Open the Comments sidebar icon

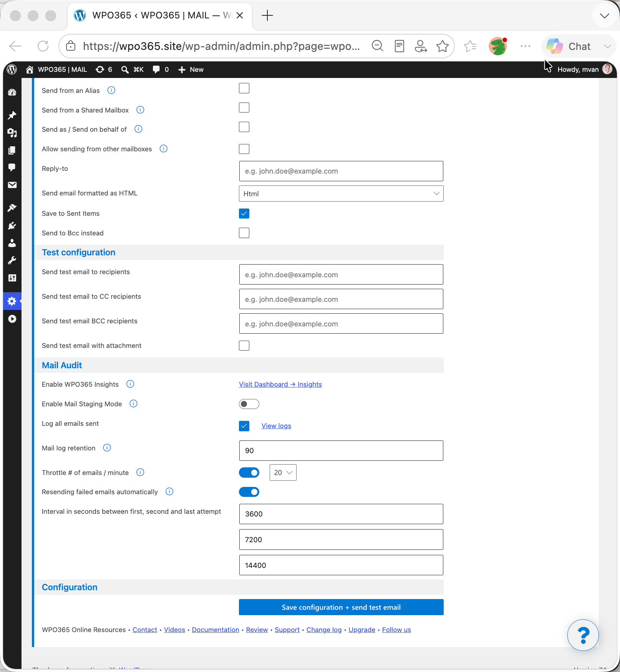point(12,167)
